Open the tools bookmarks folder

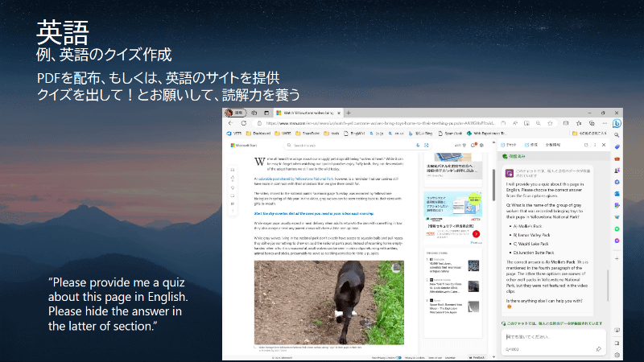click(332, 134)
